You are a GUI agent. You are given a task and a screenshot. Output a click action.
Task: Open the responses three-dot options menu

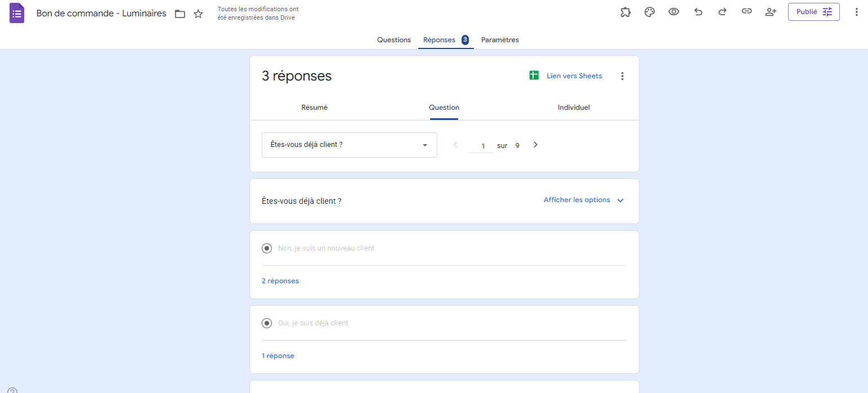point(623,75)
